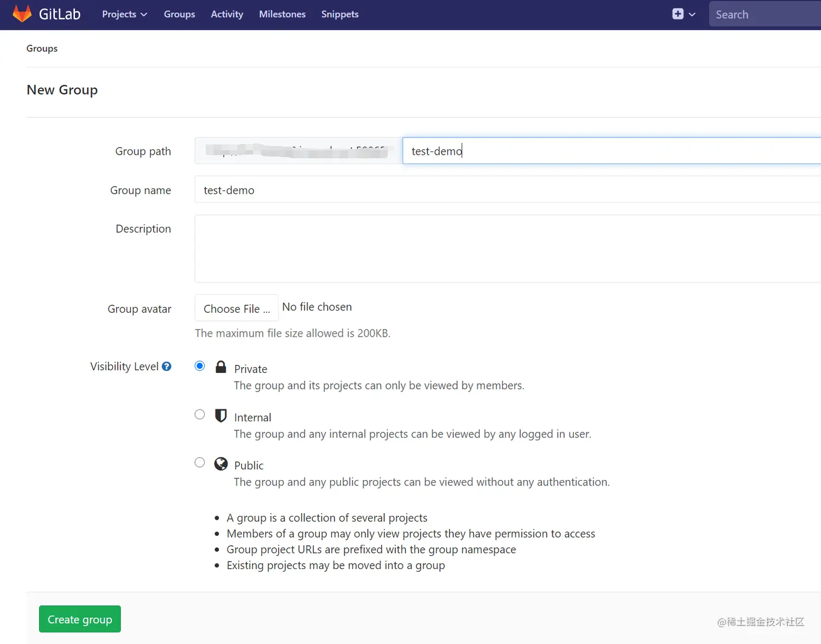Focus the Group path input field

click(x=611, y=150)
